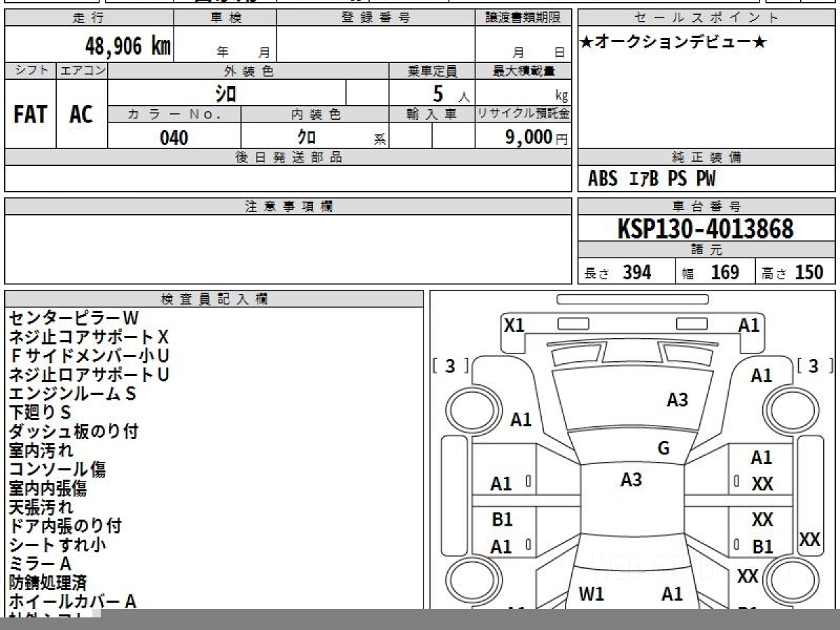Click the 注意事項欄 section header
Image resolution: width=840 pixels, height=630 pixels.
point(288,206)
